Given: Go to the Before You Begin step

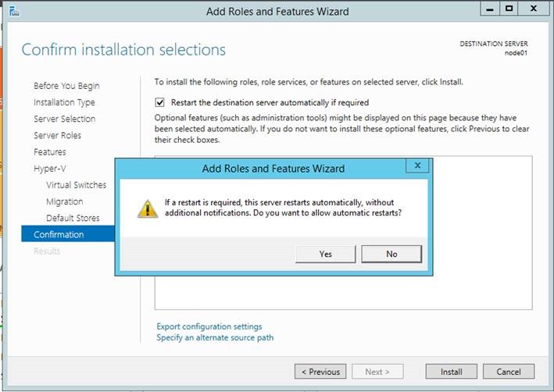Looking at the screenshot, I should 66,86.
